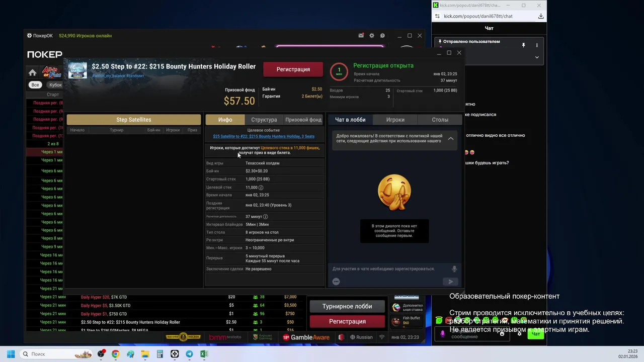
Task: Sort satellites list by Начало column
Action: [77, 130]
